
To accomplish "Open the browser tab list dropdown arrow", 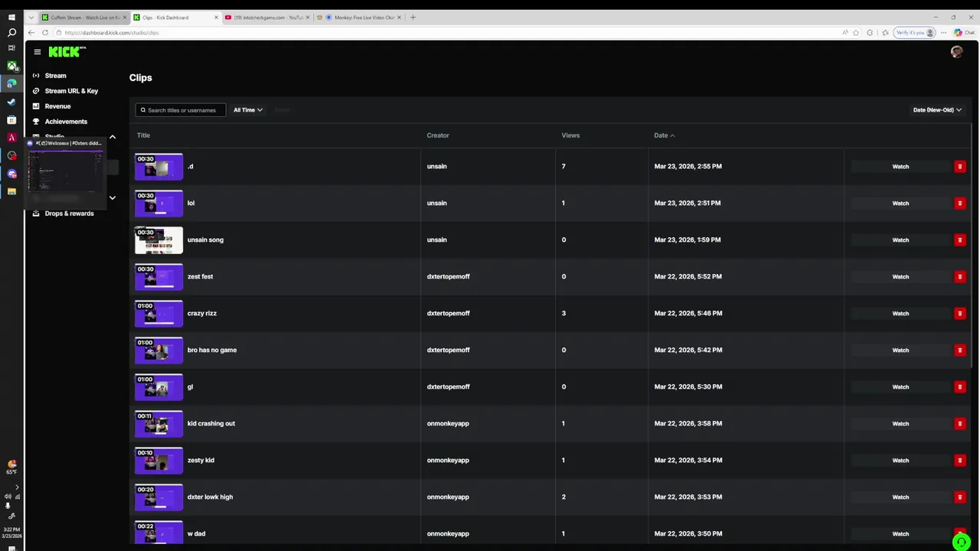I will (x=31, y=18).
